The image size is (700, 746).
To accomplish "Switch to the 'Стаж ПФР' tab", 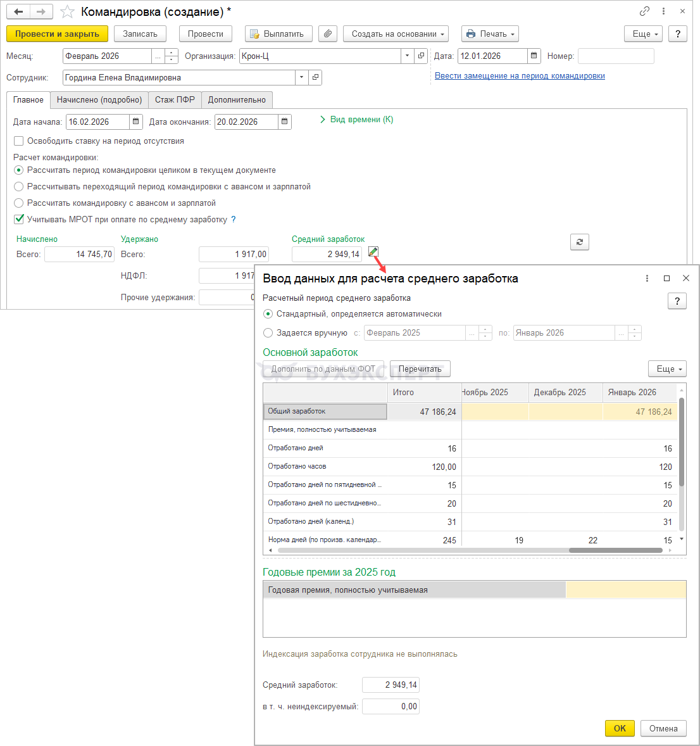I will coord(175,100).
